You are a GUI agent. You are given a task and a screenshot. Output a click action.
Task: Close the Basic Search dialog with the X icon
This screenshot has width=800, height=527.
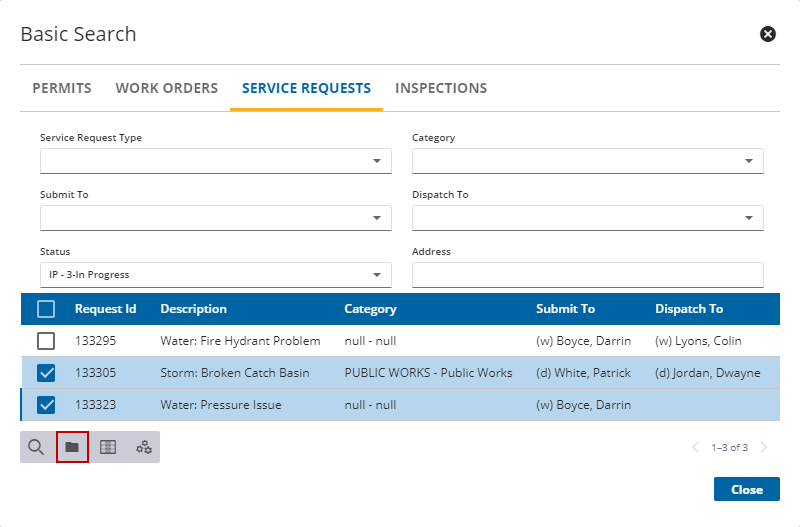pyautogui.click(x=768, y=34)
